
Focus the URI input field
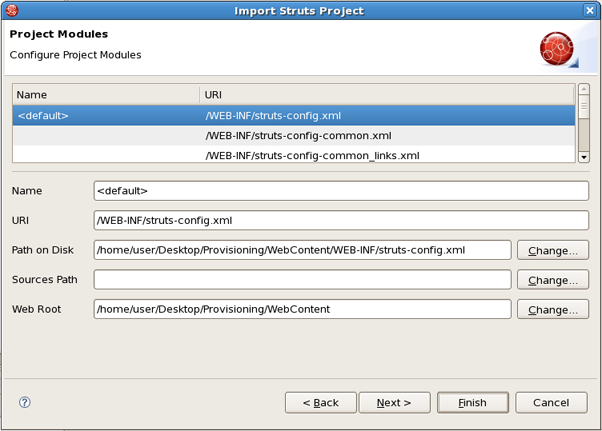(341, 220)
